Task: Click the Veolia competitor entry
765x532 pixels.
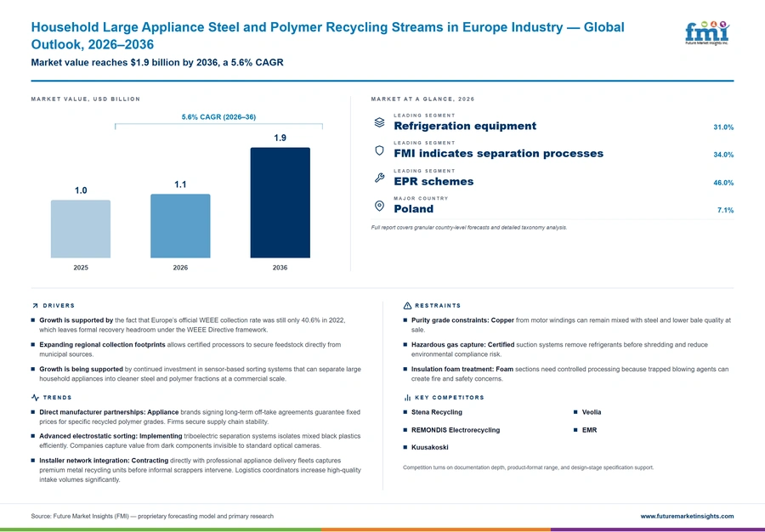Action: (x=592, y=412)
